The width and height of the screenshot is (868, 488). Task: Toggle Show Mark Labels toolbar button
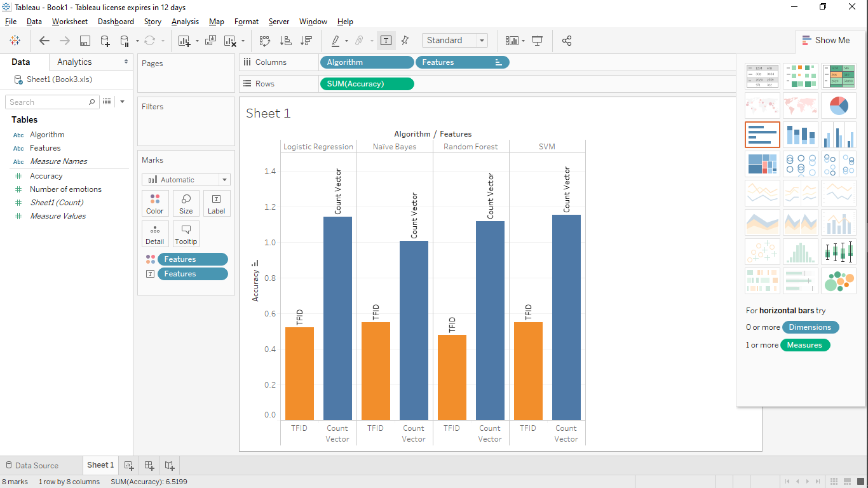(386, 41)
